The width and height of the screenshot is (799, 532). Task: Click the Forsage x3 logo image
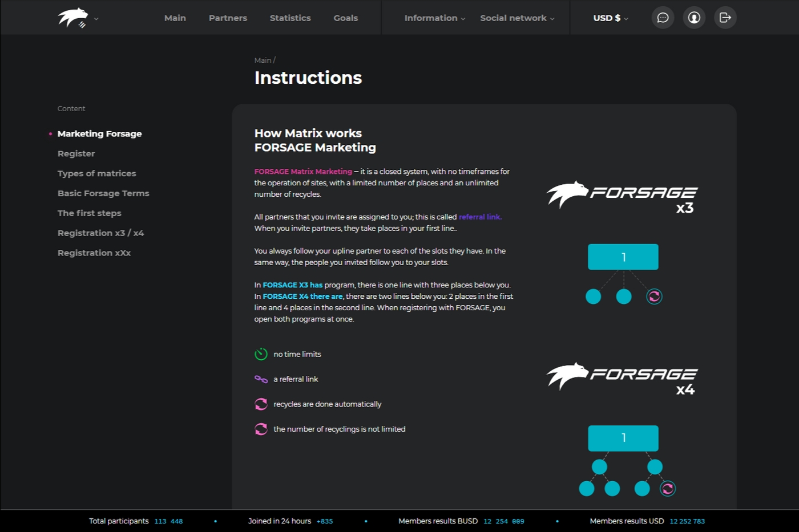(x=622, y=197)
